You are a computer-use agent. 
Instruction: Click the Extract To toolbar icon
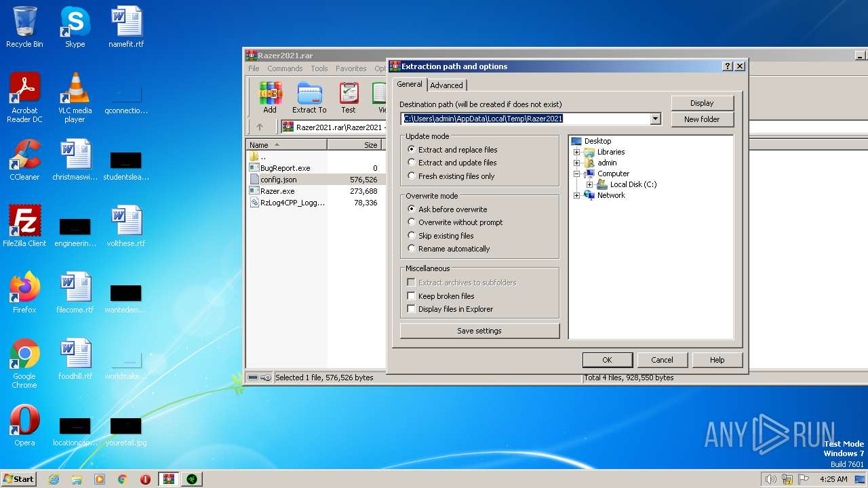pos(309,98)
